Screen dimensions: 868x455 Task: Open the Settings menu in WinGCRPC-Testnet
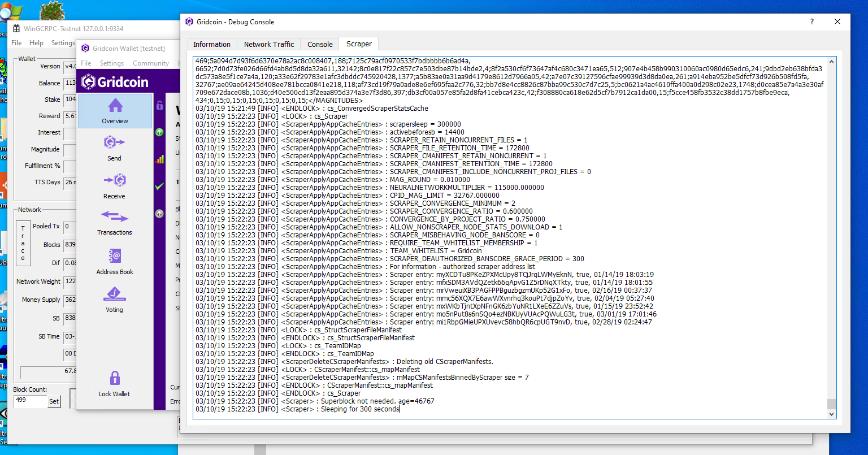[63, 43]
